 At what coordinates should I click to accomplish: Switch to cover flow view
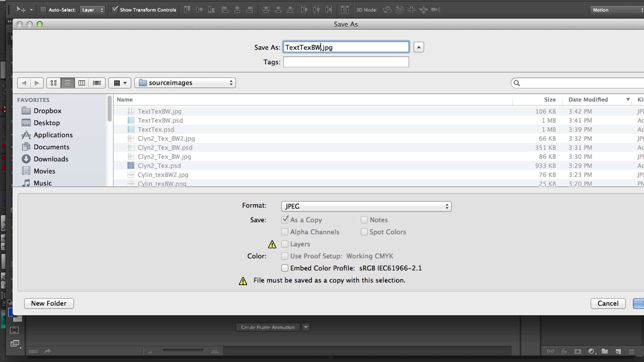[97, 83]
